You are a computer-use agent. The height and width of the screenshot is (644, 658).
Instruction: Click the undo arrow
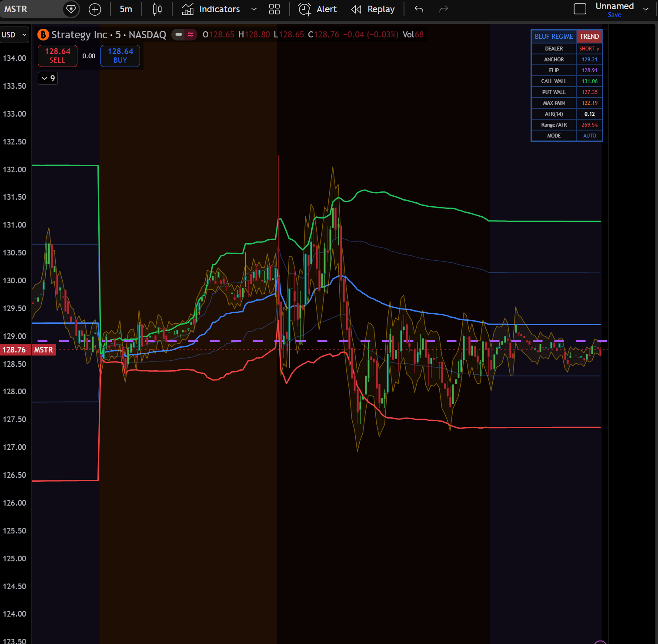click(x=419, y=9)
